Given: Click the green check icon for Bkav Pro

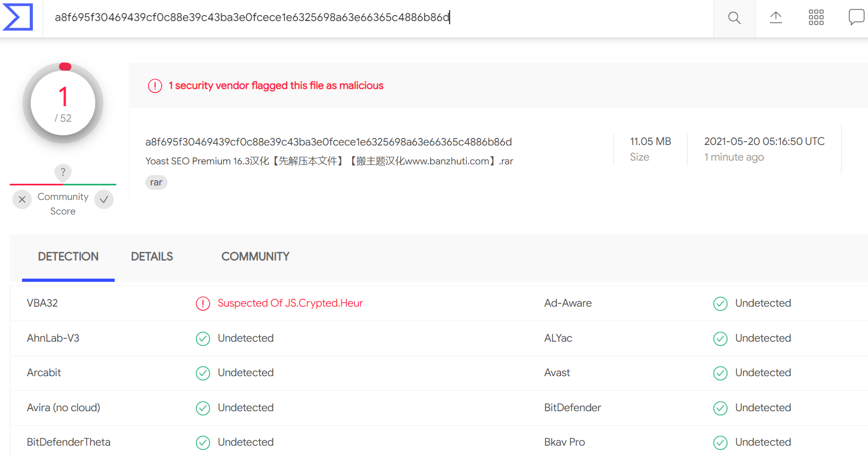Looking at the screenshot, I should point(720,442).
